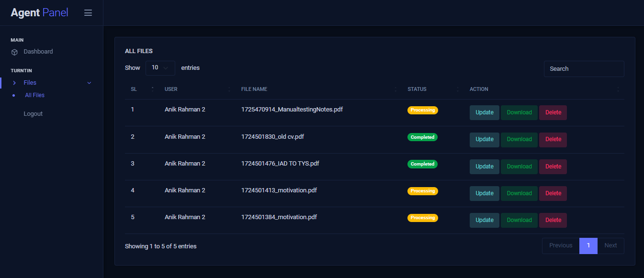The height and width of the screenshot is (278, 644).
Task: Sort table by ACTION column
Action: 544,89
